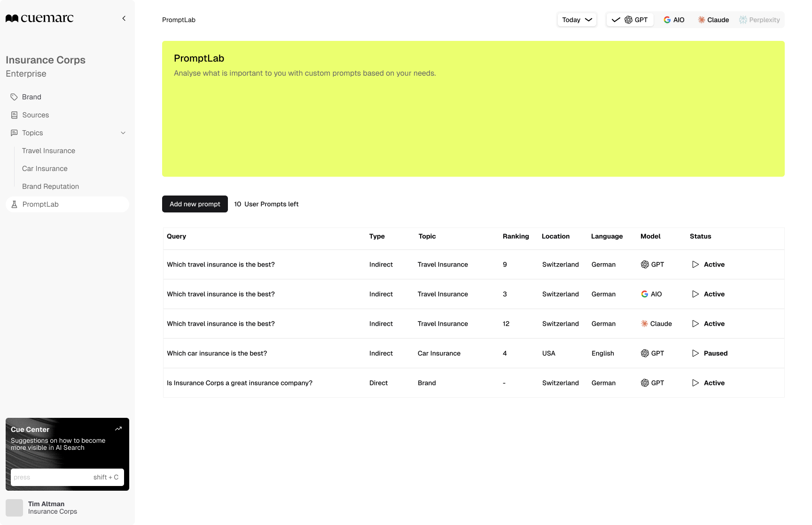Open the Brand menu item

tap(67, 97)
